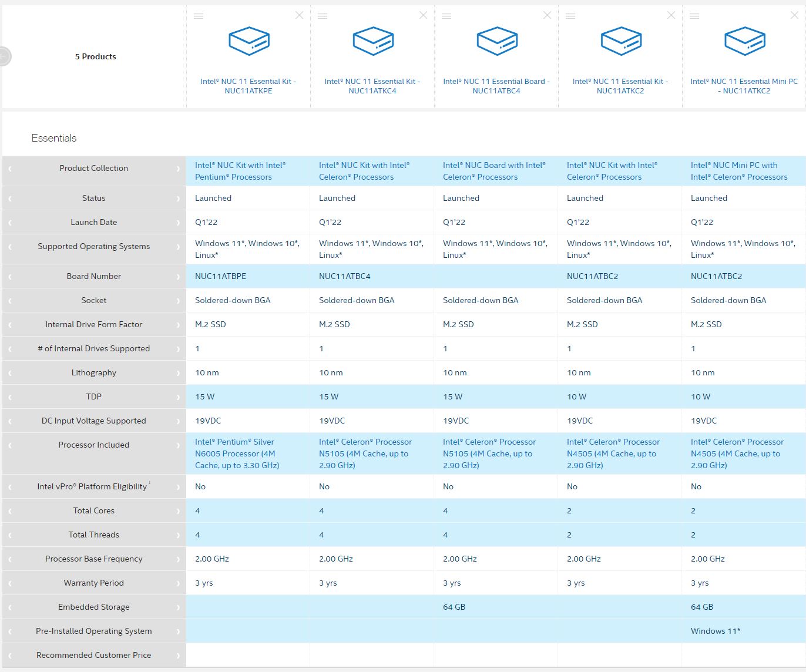Click the "NUC11ATBPE" board number cell
Viewport: 806px width, 672px height.
221,276
